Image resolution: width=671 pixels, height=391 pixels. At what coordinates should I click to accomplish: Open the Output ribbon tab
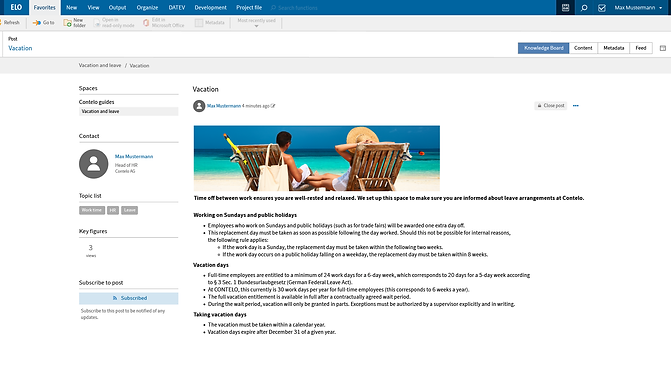tap(117, 8)
